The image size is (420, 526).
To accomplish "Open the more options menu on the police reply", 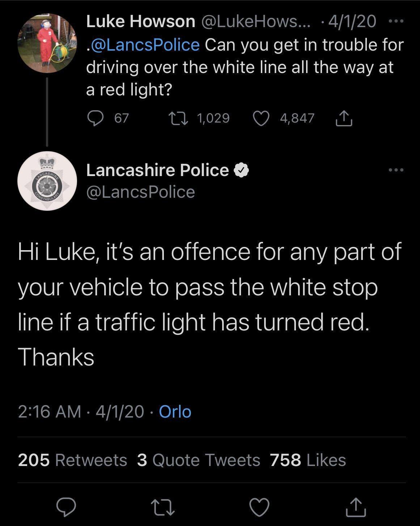I will pyautogui.click(x=396, y=170).
